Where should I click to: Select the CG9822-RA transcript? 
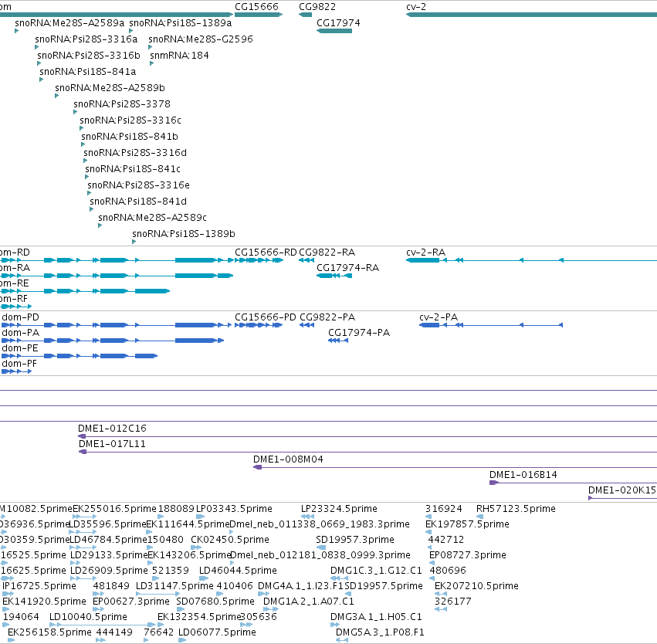click(306, 261)
